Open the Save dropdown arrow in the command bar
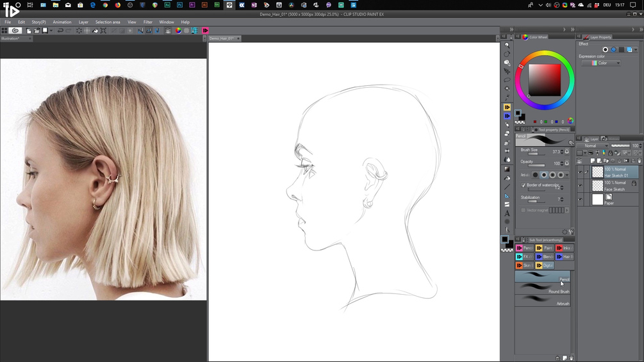 pyautogui.click(x=51, y=31)
